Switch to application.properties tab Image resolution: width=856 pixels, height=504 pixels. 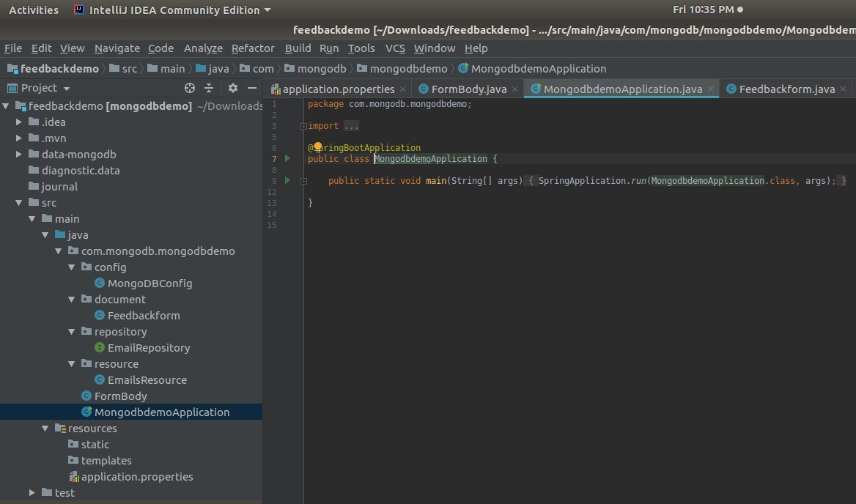339,89
